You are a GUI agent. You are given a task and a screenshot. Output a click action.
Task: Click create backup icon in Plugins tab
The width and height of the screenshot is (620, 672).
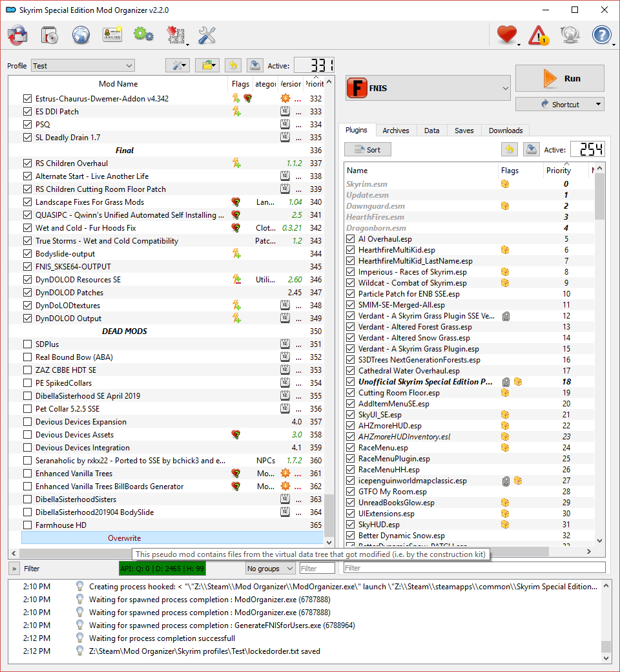[x=532, y=149]
